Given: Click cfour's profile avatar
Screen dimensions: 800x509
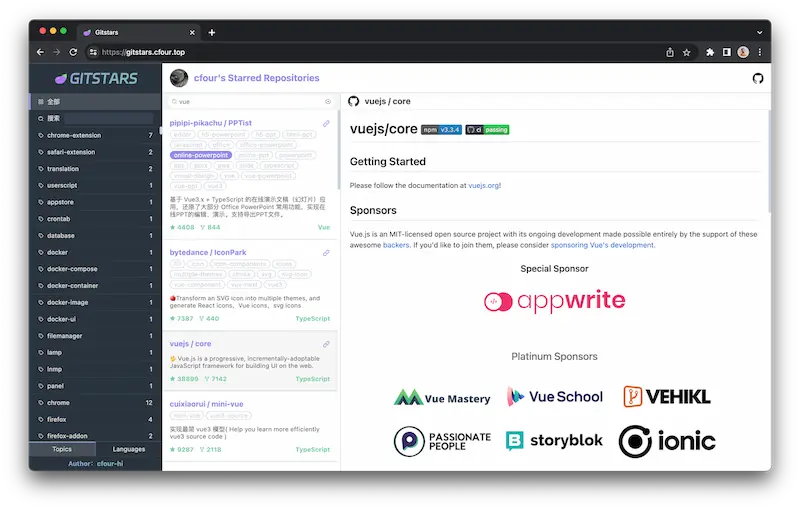Looking at the screenshot, I should click(179, 78).
